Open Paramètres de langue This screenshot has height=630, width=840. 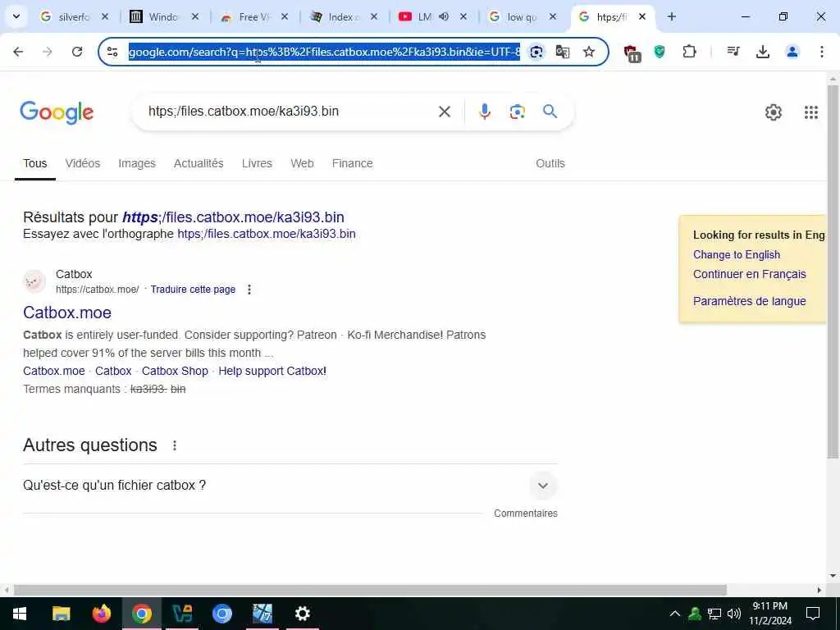coord(750,301)
